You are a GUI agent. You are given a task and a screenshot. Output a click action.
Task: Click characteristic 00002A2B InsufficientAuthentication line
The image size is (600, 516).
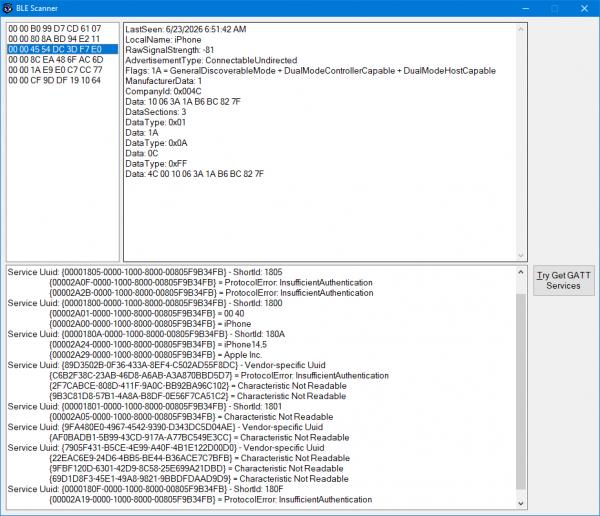pyautogui.click(x=211, y=293)
